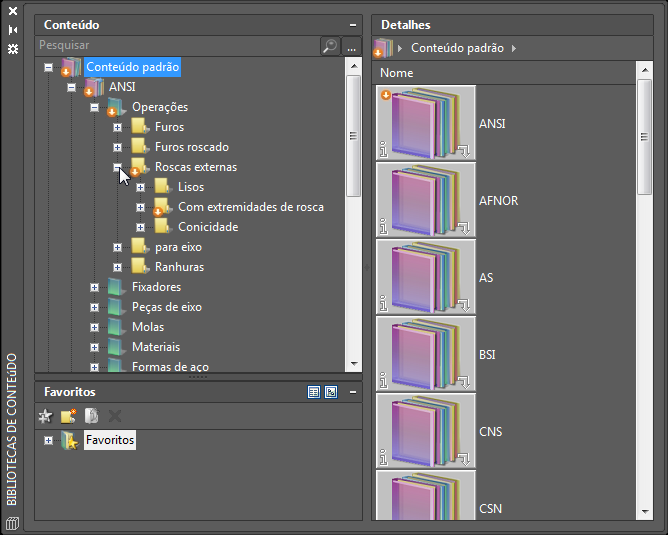
Task: Select the Operações book icon
Action: (x=116, y=107)
